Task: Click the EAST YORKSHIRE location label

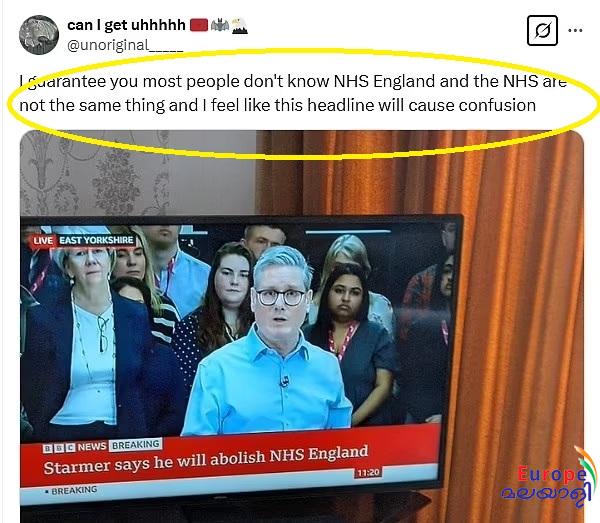Action: [96, 240]
